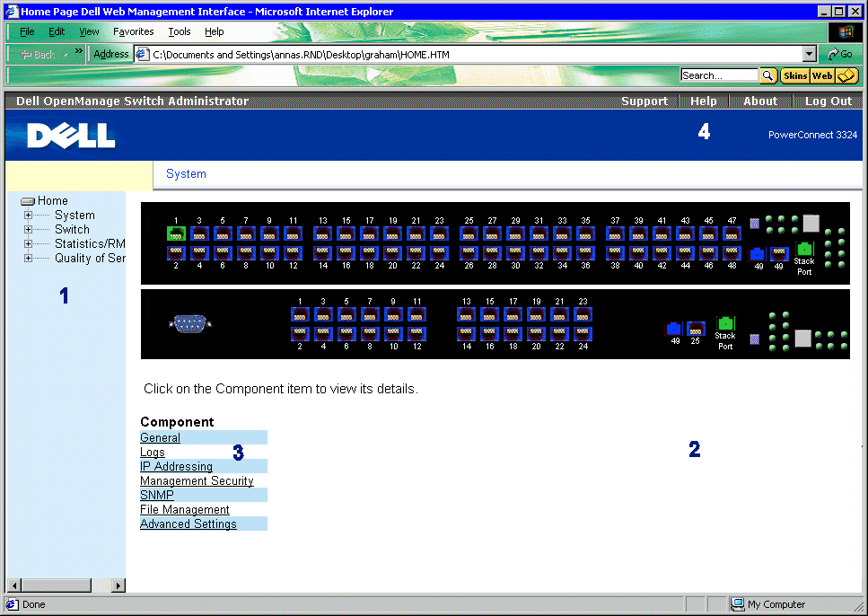Screen dimensions: 868x616
Task: Select port 43 on the top switch
Action: (x=685, y=233)
